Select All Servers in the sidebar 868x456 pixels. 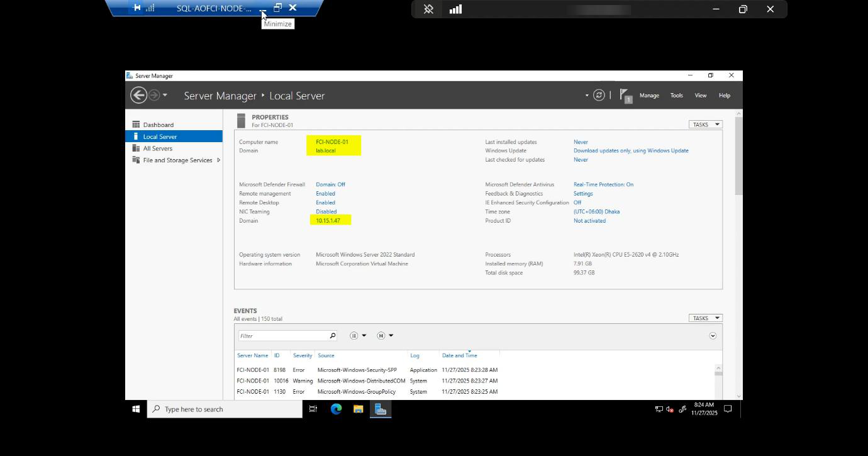click(174, 148)
